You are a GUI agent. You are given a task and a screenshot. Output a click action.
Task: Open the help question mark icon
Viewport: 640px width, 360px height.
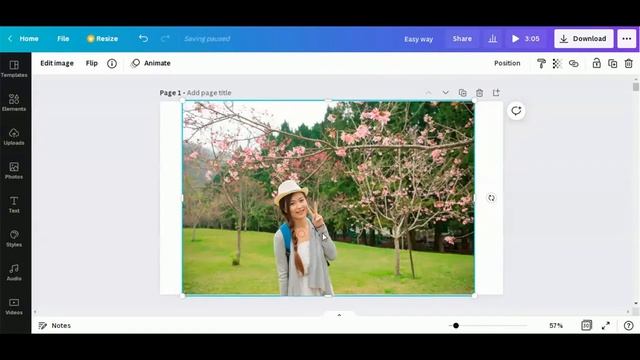[x=629, y=325]
